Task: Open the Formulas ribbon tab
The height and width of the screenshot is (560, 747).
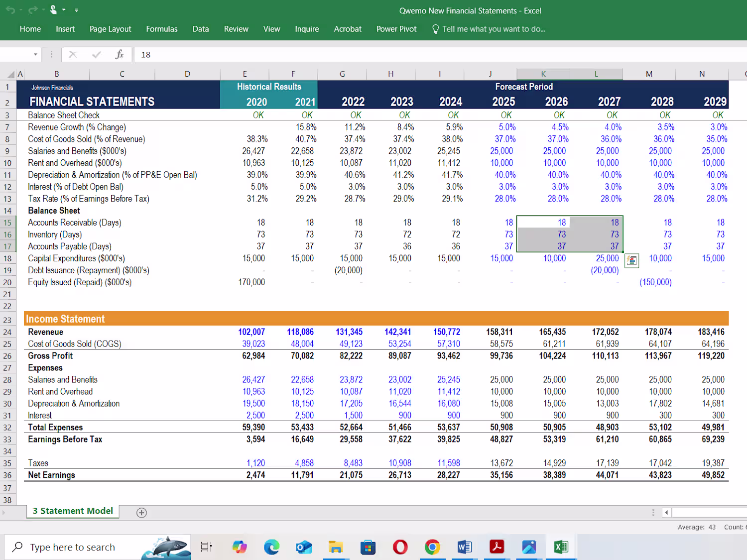Action: point(161,29)
